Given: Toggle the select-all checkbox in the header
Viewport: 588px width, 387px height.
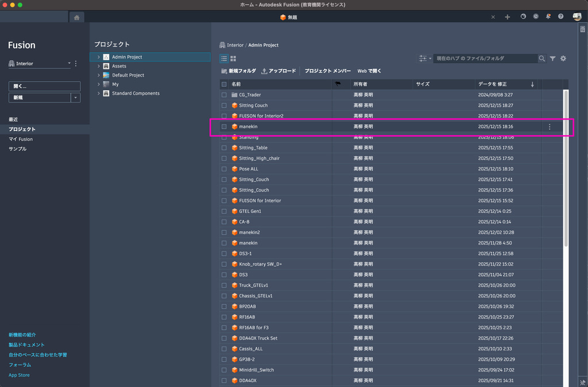Looking at the screenshot, I should click(x=224, y=85).
